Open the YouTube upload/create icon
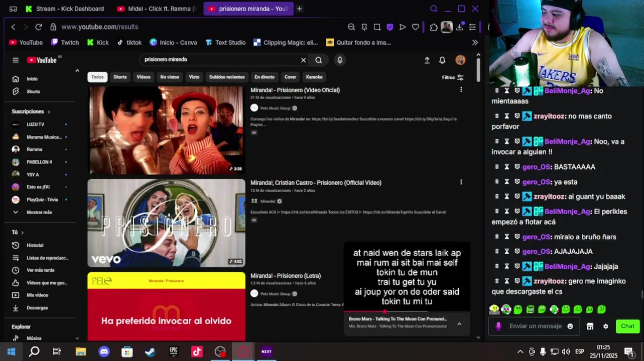The height and width of the screenshot is (361, 644). 427,60
